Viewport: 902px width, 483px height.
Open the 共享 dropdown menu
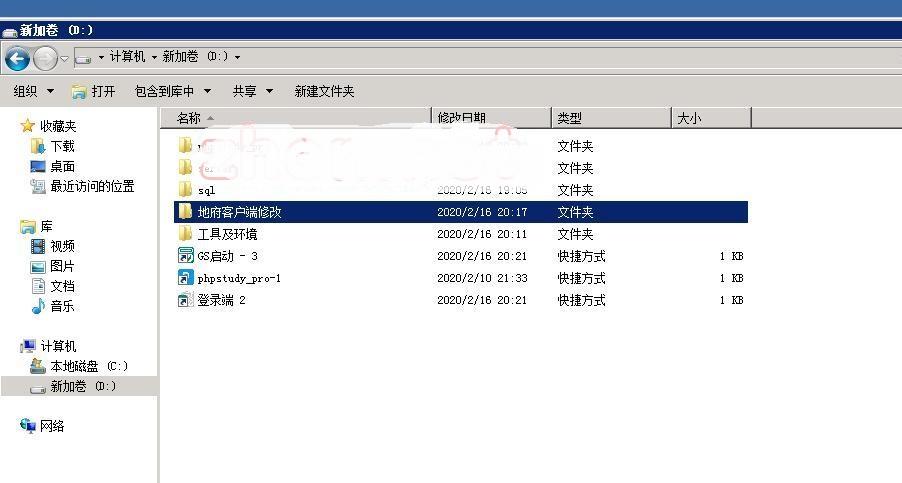(x=252, y=91)
